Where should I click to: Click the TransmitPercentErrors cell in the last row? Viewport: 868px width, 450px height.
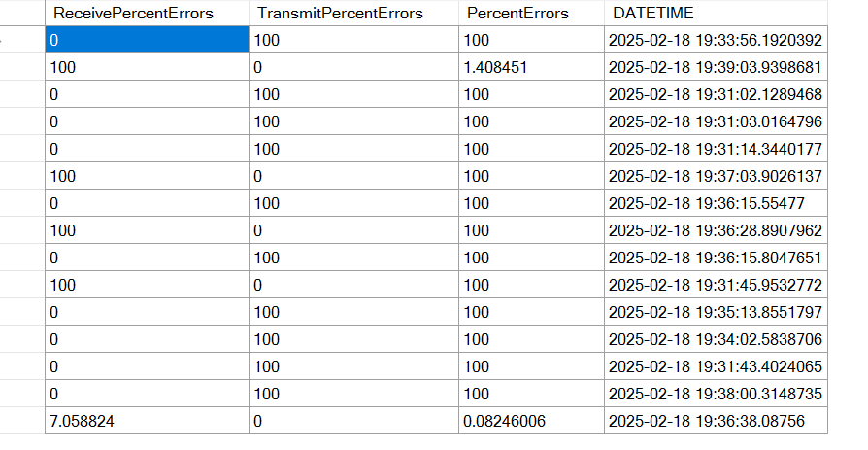pos(353,421)
